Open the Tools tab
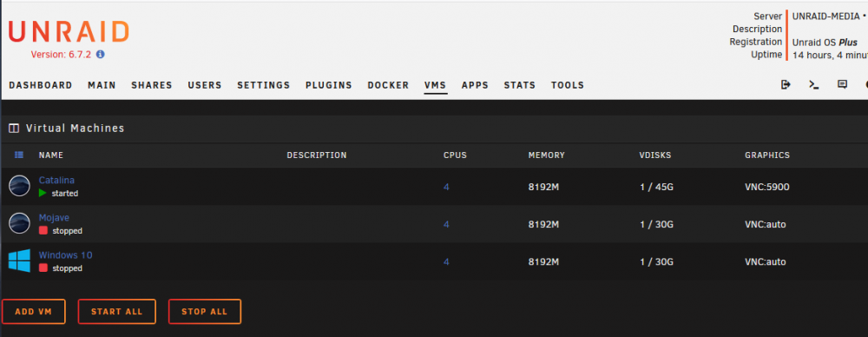The width and height of the screenshot is (868, 337). click(568, 85)
